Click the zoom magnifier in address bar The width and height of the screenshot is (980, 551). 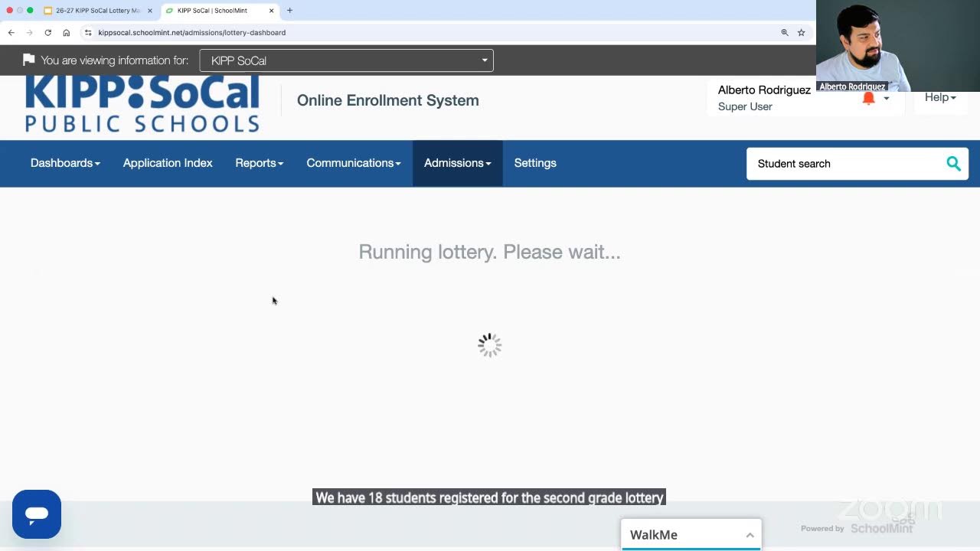coord(785,32)
